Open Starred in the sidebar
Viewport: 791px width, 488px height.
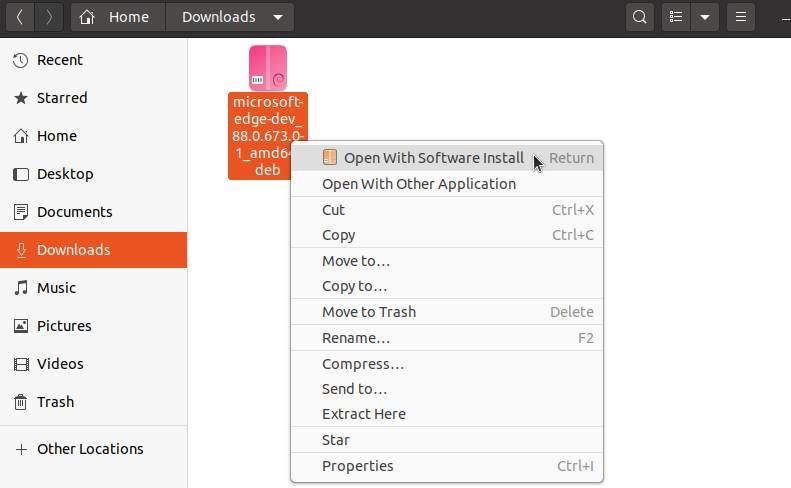pyautogui.click(x=94, y=98)
